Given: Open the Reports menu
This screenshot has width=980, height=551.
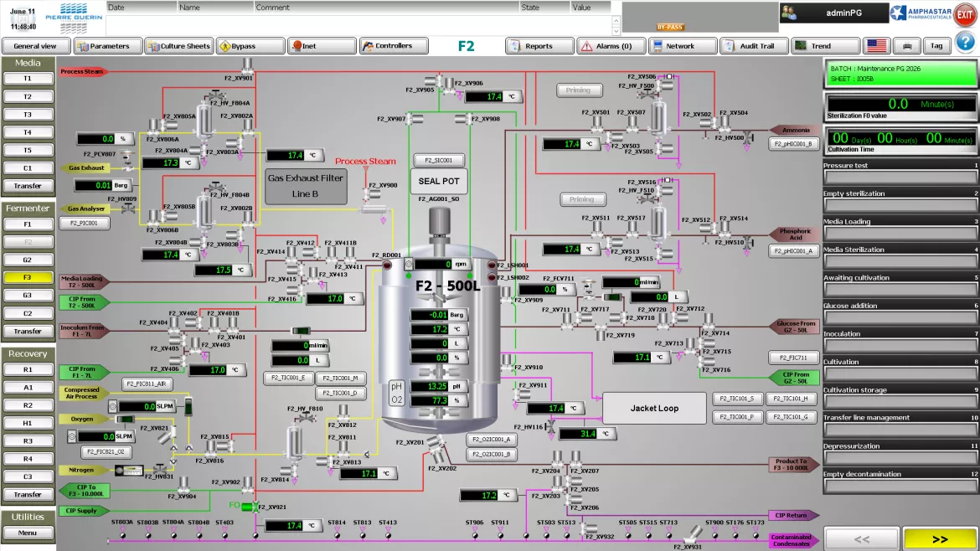Looking at the screenshot, I should pos(539,45).
